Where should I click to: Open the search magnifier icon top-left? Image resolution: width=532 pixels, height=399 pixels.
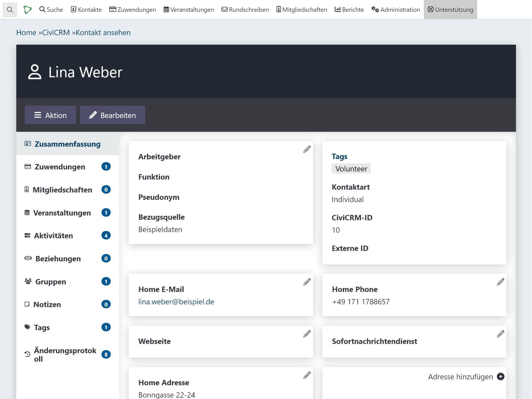(10, 9)
